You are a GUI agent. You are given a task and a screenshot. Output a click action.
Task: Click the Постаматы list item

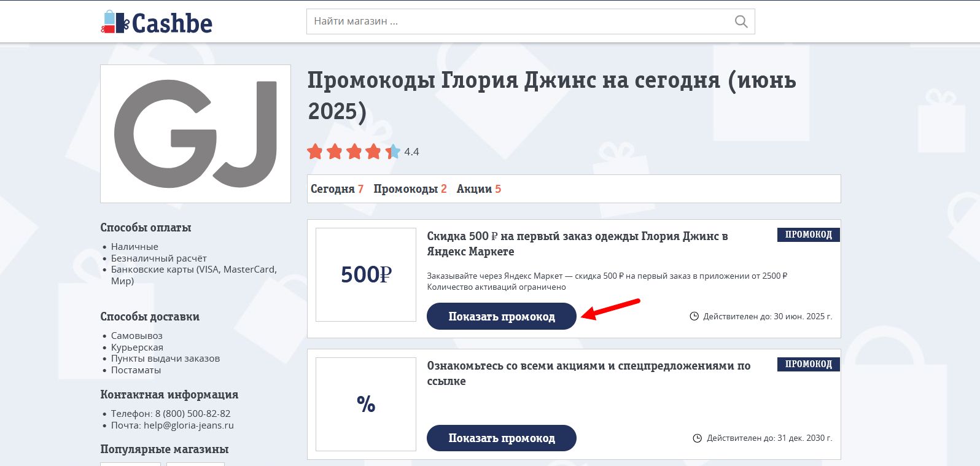(136, 370)
